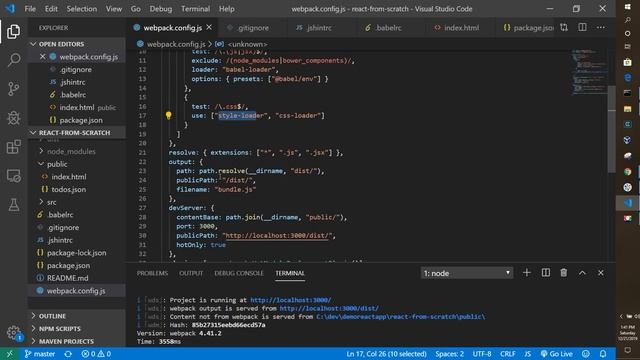Click the Ln 17, Col 26 cursor position
Viewport: 640px width, 360px height.
[x=386, y=354]
